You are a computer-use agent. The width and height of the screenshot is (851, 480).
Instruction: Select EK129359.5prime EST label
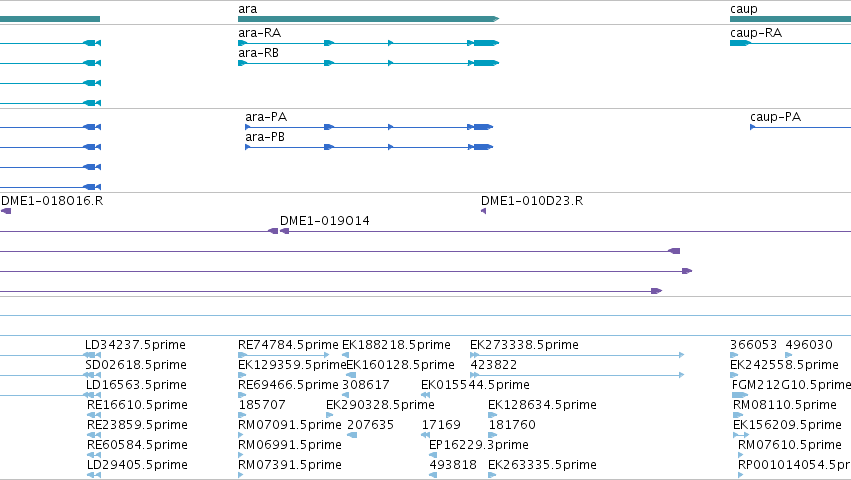(x=292, y=365)
